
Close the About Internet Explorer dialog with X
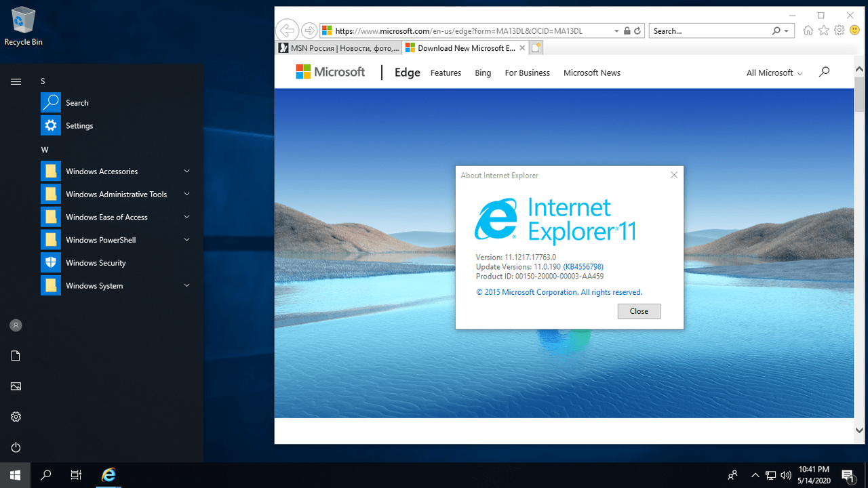(x=674, y=175)
